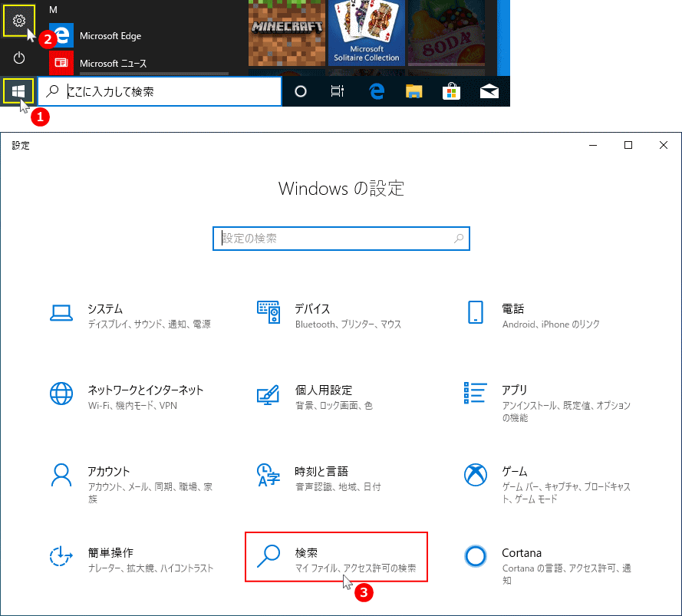Click description Bluetooth、プリンター、マウス
682x616 pixels.
pos(348,324)
